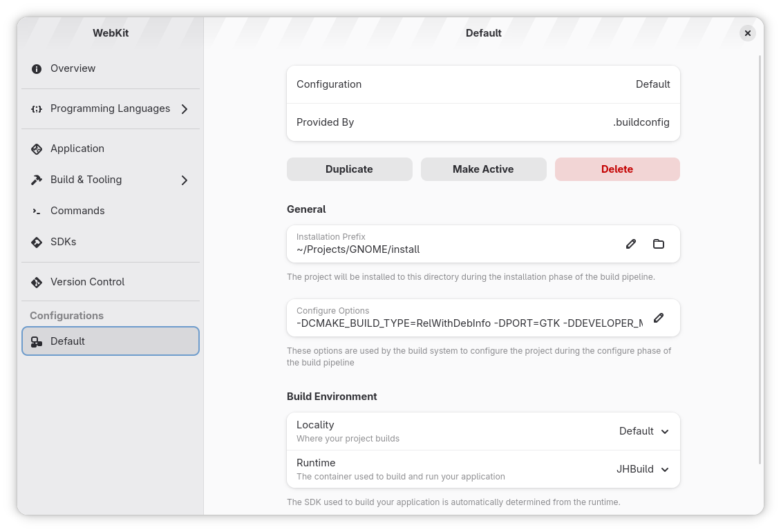Click the Application diamond icon in sidebar
This screenshot has height=532, width=781.
(37, 149)
